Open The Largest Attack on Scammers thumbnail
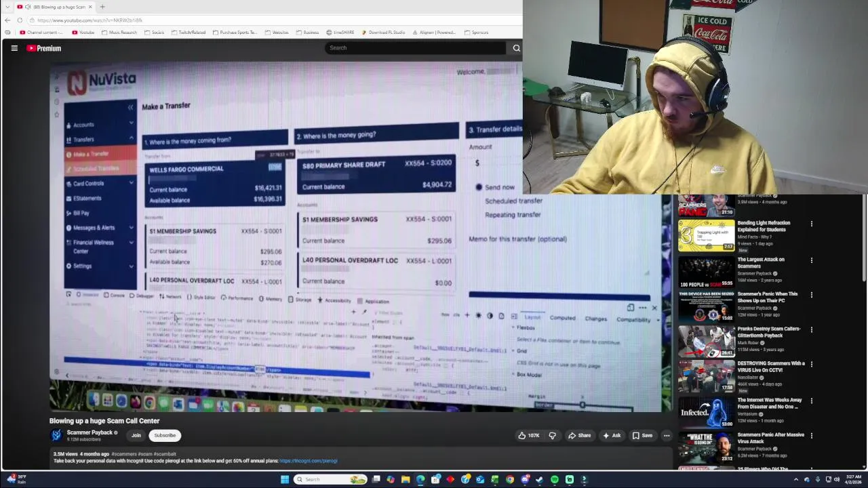 [x=706, y=272]
